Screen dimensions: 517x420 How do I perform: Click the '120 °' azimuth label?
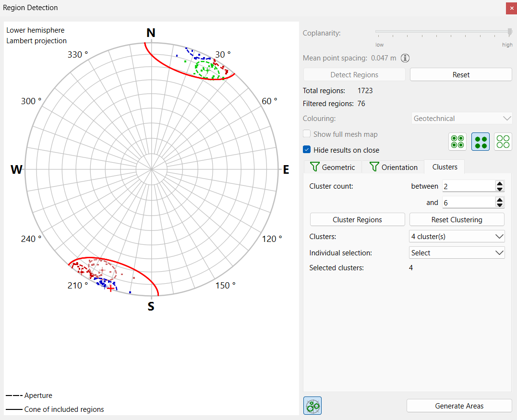coord(272,239)
